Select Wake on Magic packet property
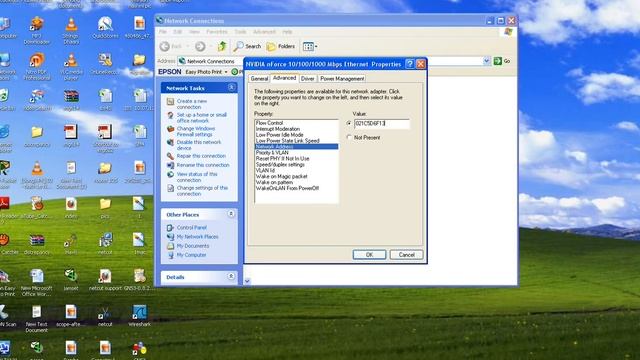The height and width of the screenshot is (360, 640). [x=296, y=176]
